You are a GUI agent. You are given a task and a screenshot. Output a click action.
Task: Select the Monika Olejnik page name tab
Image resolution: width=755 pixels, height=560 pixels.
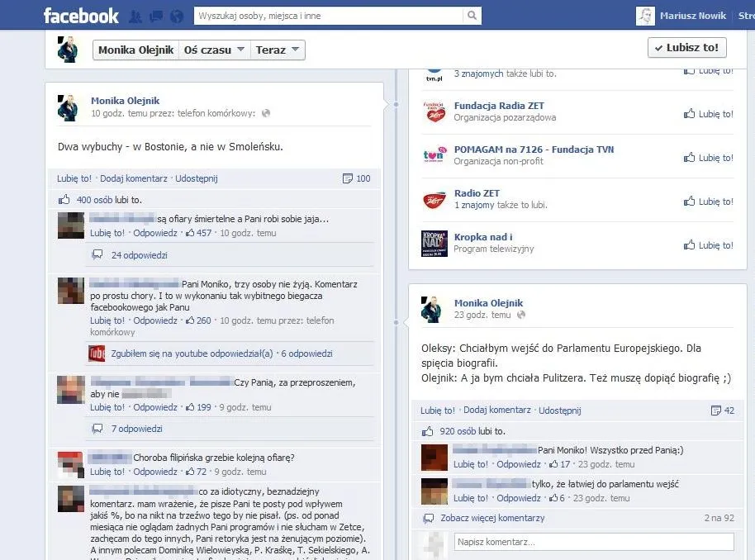point(135,50)
